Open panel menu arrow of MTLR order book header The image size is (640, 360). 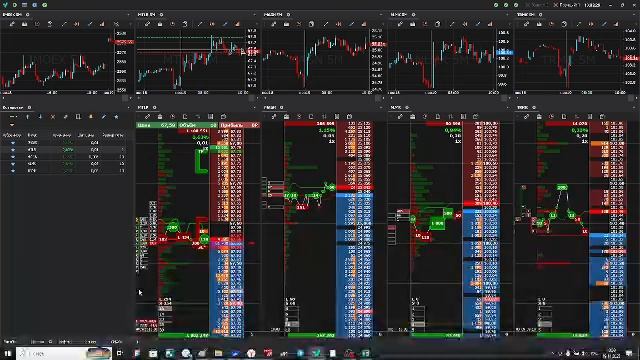255,108
